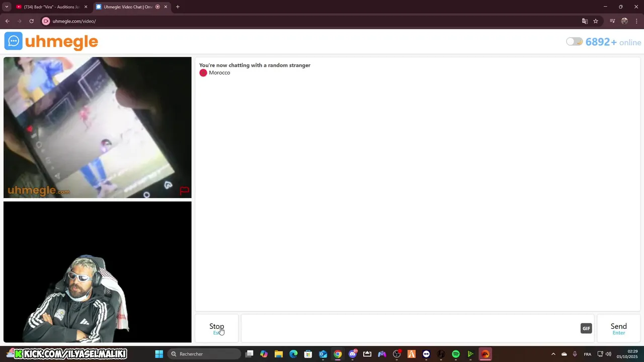Open the translate page icon
This screenshot has height=362, width=644.
585,21
